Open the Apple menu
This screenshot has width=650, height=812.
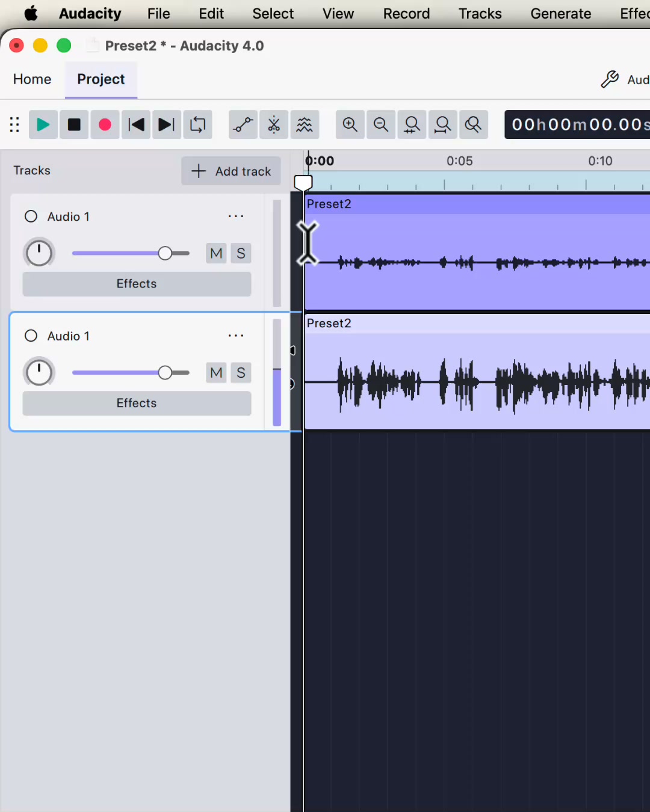(x=31, y=13)
